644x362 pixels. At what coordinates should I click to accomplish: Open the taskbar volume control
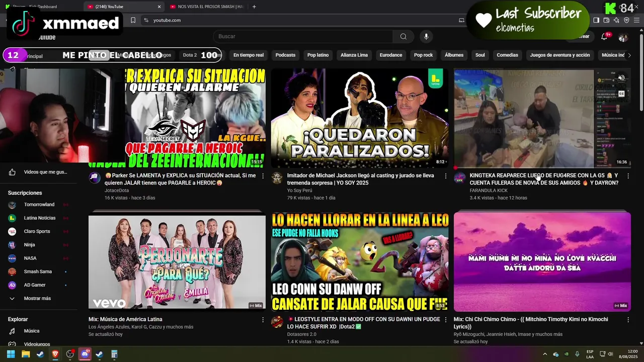click(610, 354)
